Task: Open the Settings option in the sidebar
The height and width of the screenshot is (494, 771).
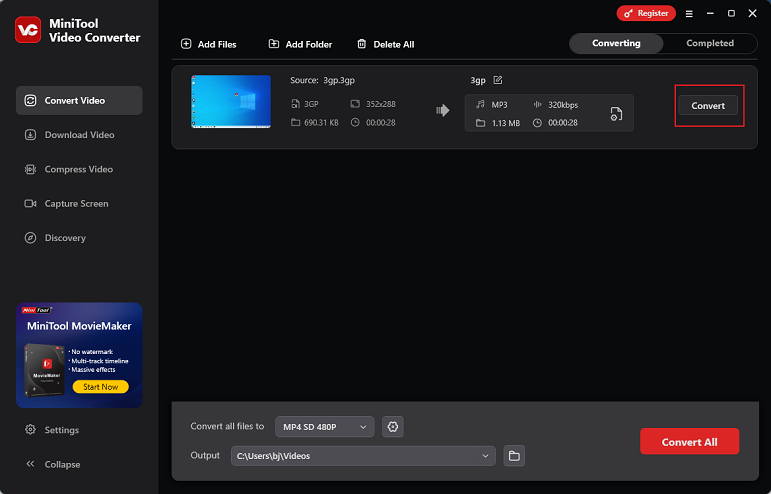Action: [52, 430]
